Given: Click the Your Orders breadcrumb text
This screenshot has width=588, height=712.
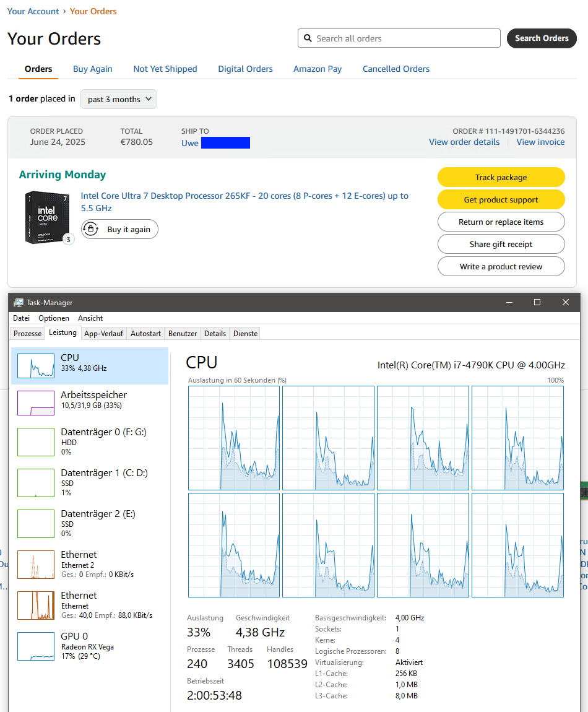Looking at the screenshot, I should pos(93,11).
